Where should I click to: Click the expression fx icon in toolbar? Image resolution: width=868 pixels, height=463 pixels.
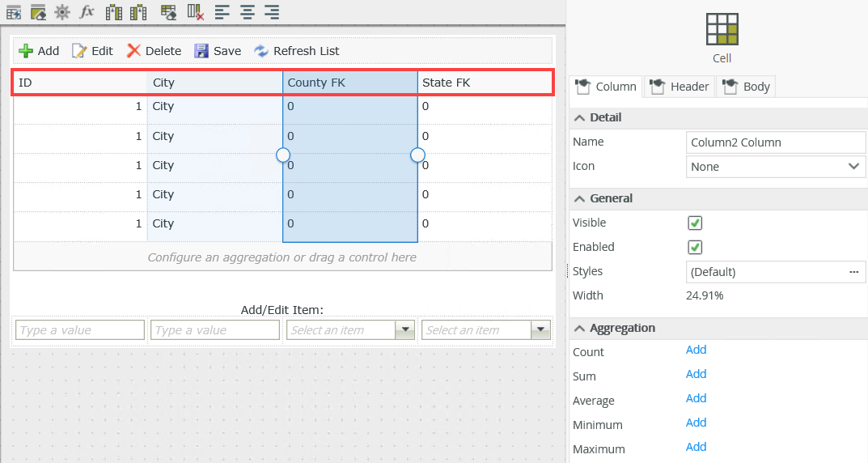click(87, 12)
